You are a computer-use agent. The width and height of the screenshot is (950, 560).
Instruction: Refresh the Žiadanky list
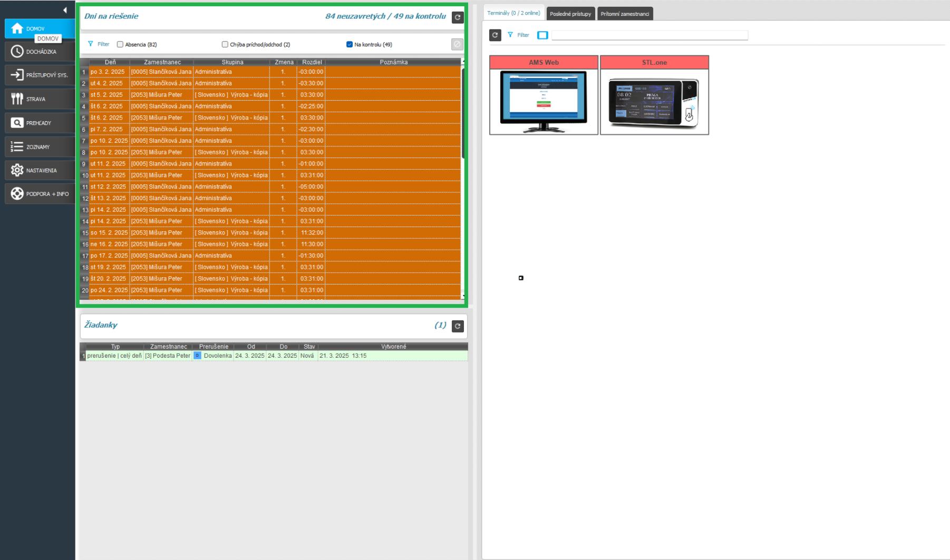458,326
